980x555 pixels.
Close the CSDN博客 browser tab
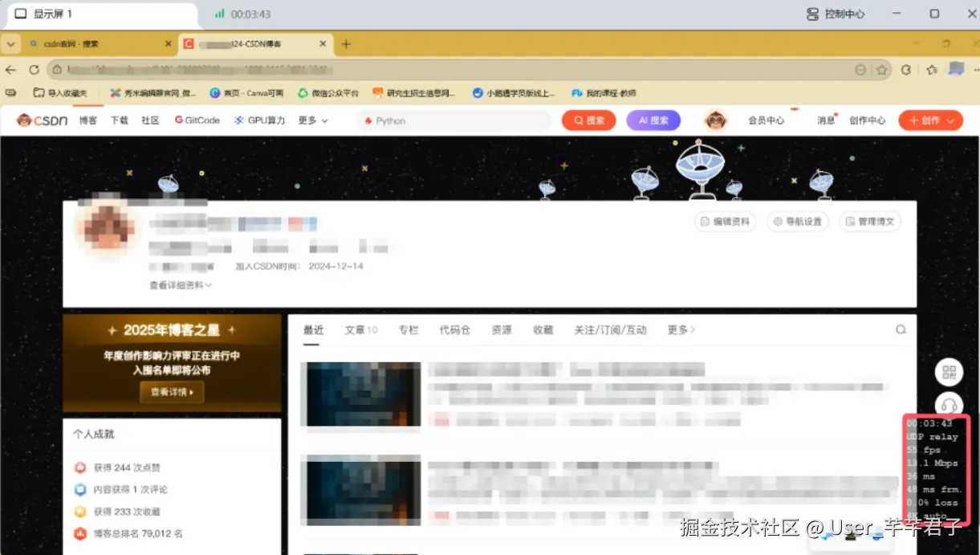(x=324, y=43)
